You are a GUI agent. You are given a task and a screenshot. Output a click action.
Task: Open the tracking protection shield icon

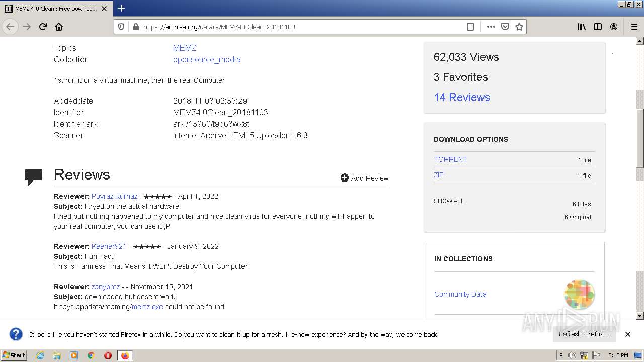[121, 27]
